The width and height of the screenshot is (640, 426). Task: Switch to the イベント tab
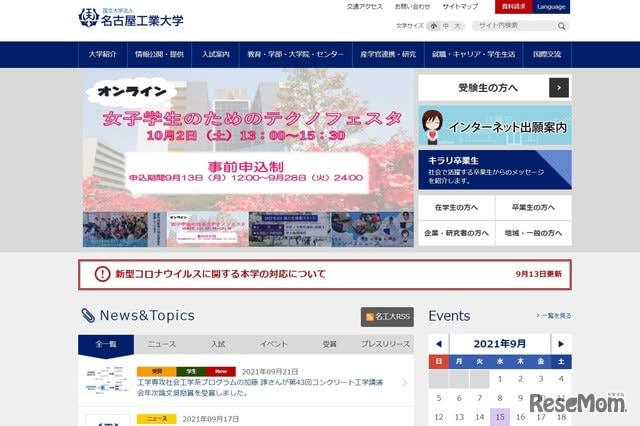(x=273, y=344)
